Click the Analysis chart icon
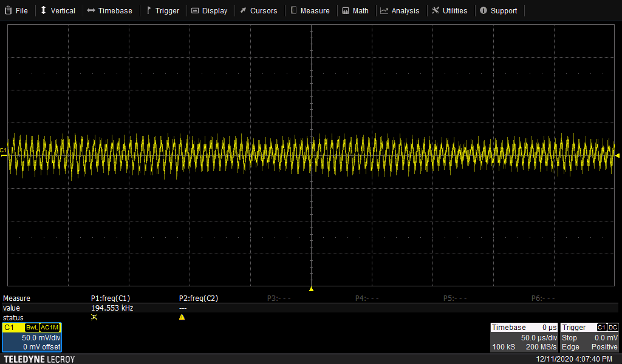622x364 pixels. (384, 10)
